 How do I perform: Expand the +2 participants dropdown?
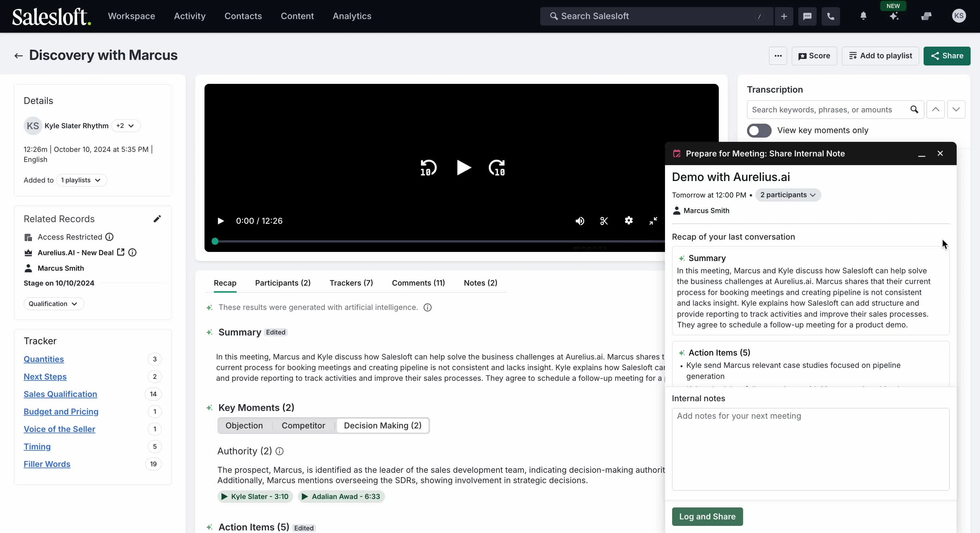125,126
